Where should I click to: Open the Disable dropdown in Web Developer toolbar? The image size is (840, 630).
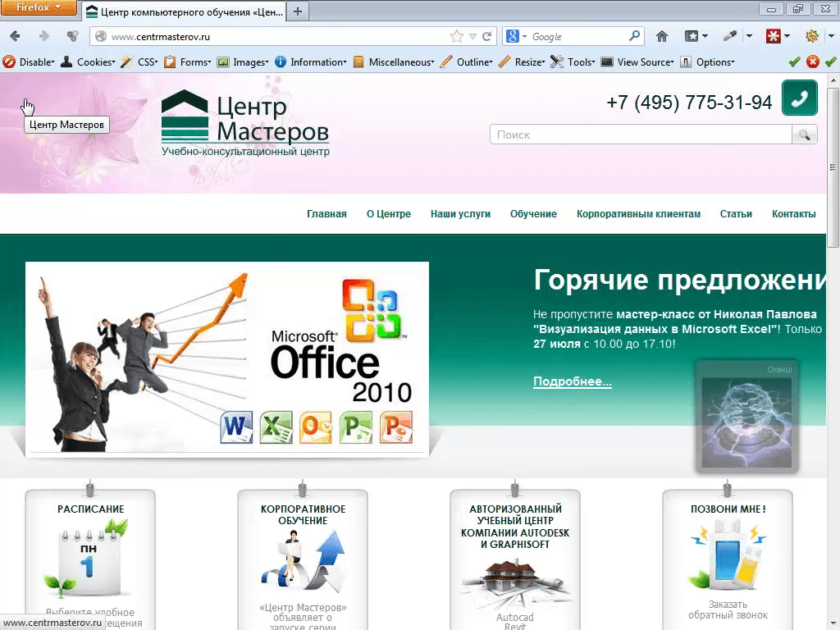point(29,62)
